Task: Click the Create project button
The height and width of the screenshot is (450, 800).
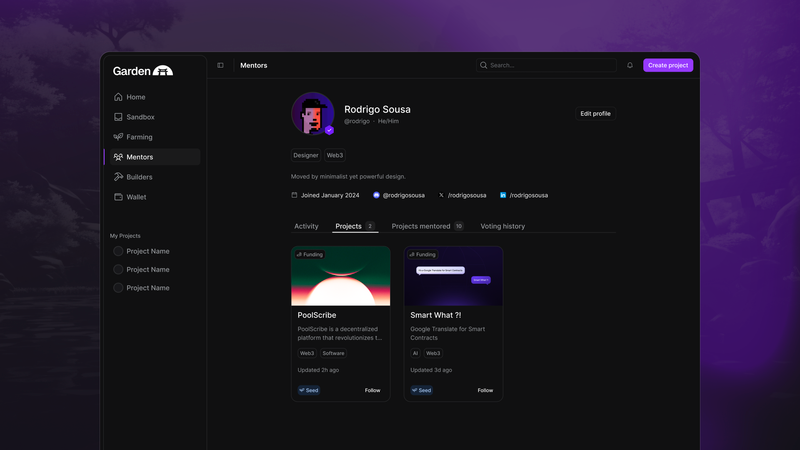Action: (x=667, y=65)
